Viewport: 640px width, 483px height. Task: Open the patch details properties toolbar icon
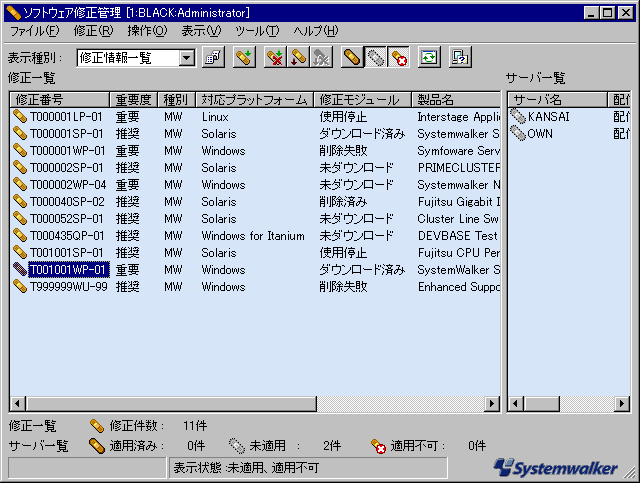(x=213, y=57)
